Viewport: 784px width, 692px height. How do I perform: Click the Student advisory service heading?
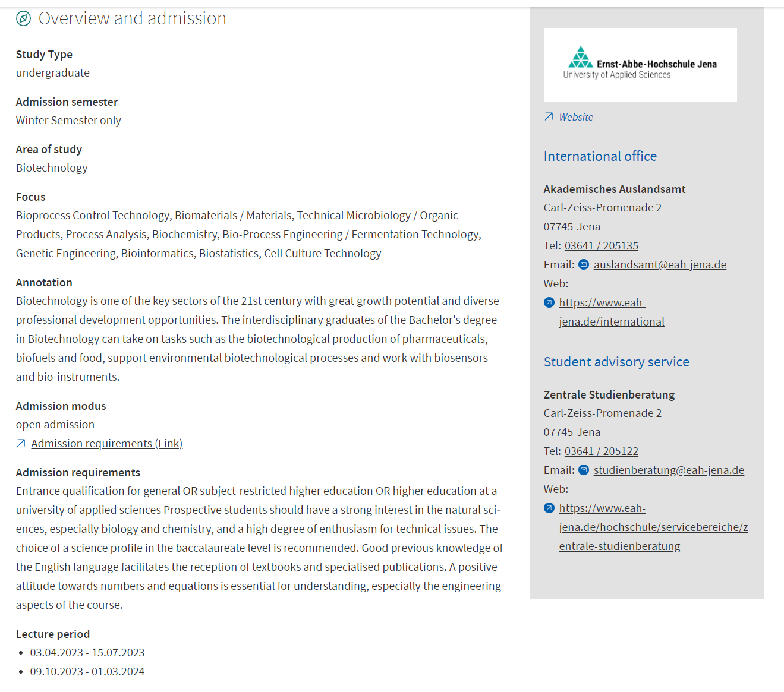coord(616,362)
